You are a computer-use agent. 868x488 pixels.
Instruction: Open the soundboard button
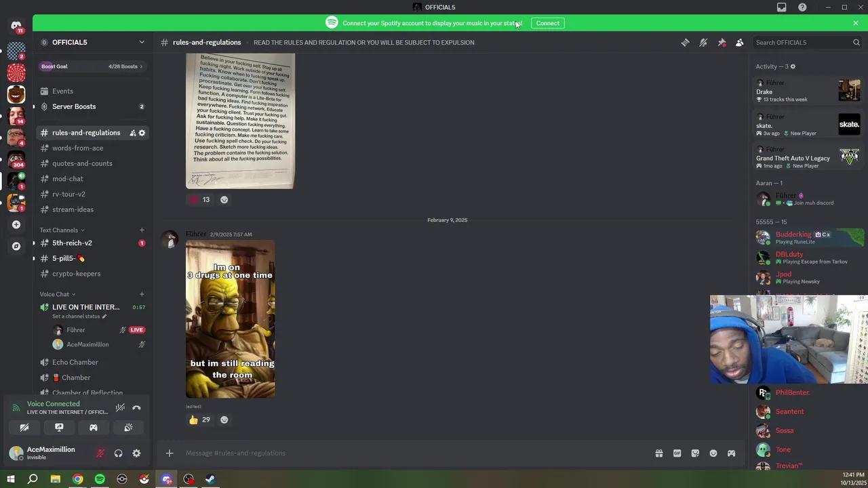[x=128, y=428]
